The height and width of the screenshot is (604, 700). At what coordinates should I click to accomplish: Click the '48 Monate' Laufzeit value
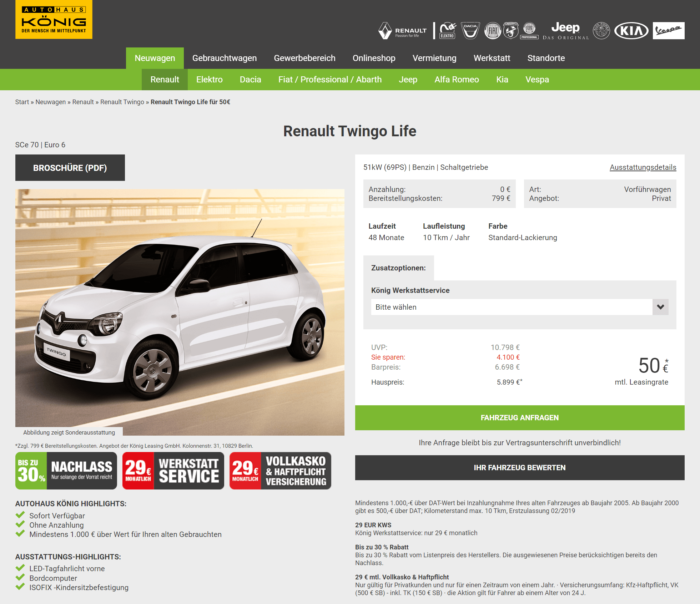(386, 238)
